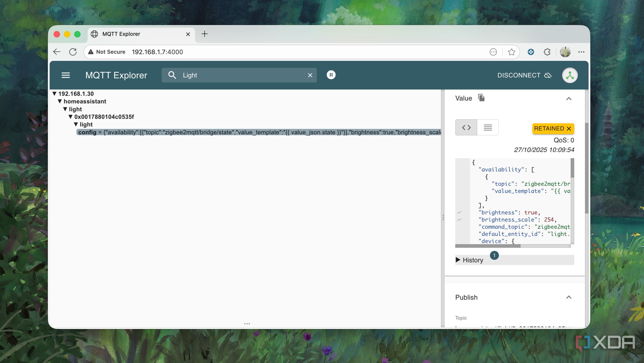Open the connection avatar icon at top right
This screenshot has height=363, width=644.
click(x=570, y=75)
